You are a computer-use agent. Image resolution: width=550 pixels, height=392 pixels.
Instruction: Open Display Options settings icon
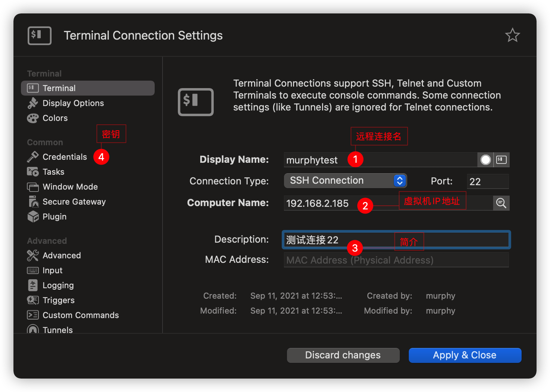click(33, 103)
